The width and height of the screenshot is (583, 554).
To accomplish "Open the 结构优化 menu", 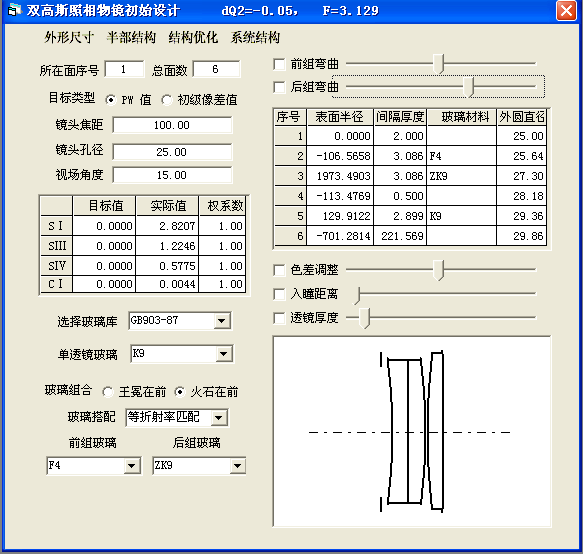I will coord(193,37).
